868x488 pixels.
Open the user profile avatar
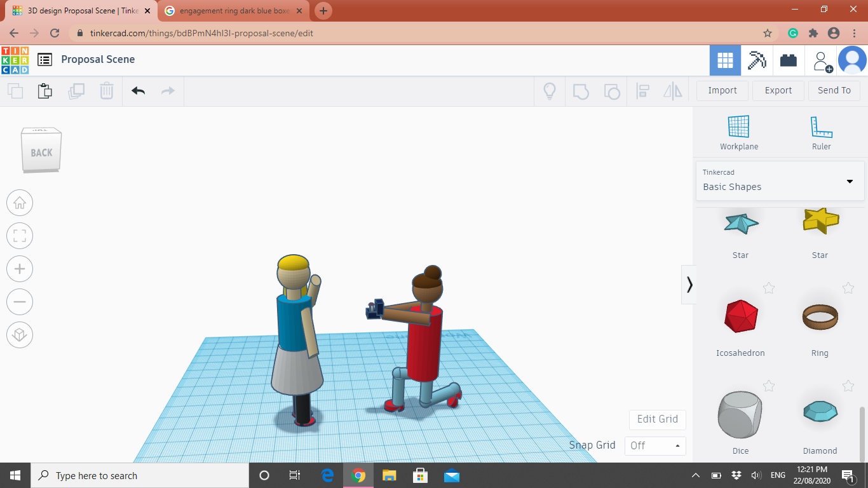(852, 60)
